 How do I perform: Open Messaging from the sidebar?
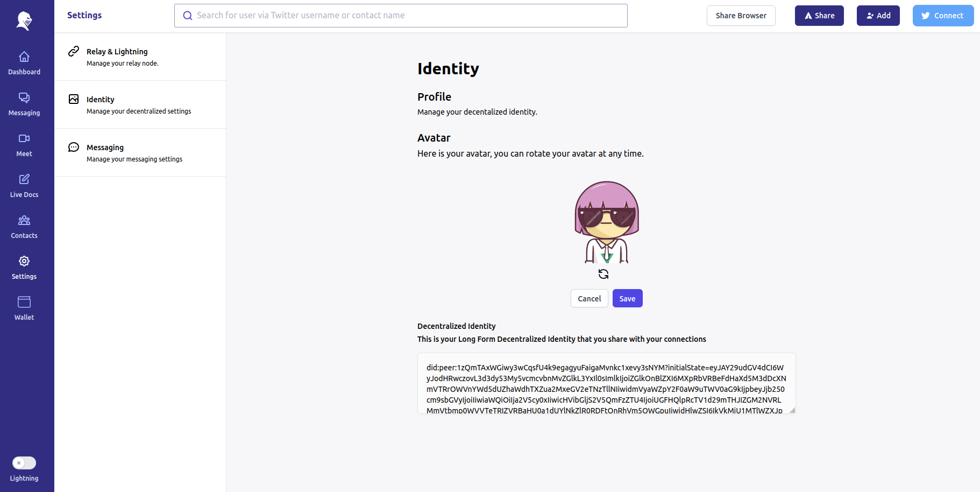[x=24, y=98]
